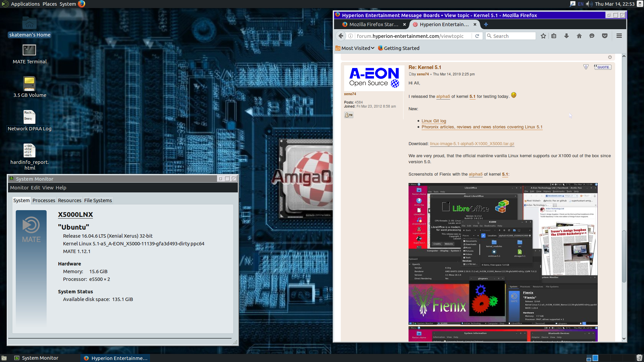The image size is (644, 362).
Task: Send PM to xeno74
Action: point(349,115)
